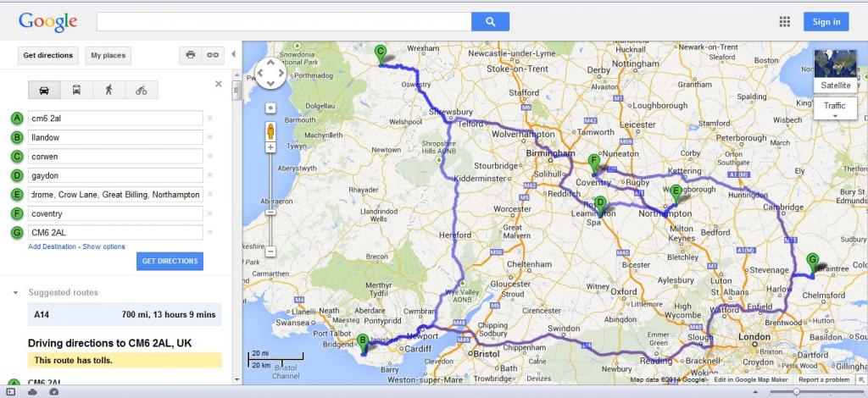This screenshot has height=398, width=868.
Task: Click green marker A beside cm6 2al field
Action: [17, 118]
